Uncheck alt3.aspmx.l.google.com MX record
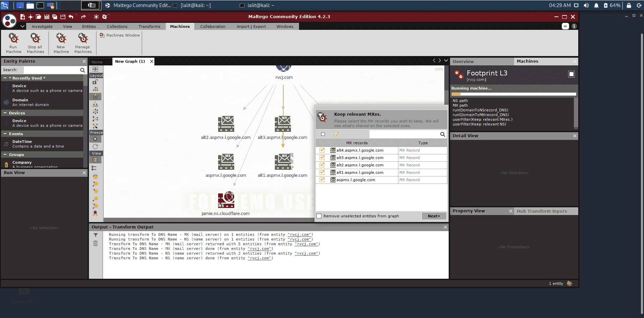This screenshot has height=318, width=644. pos(322,158)
